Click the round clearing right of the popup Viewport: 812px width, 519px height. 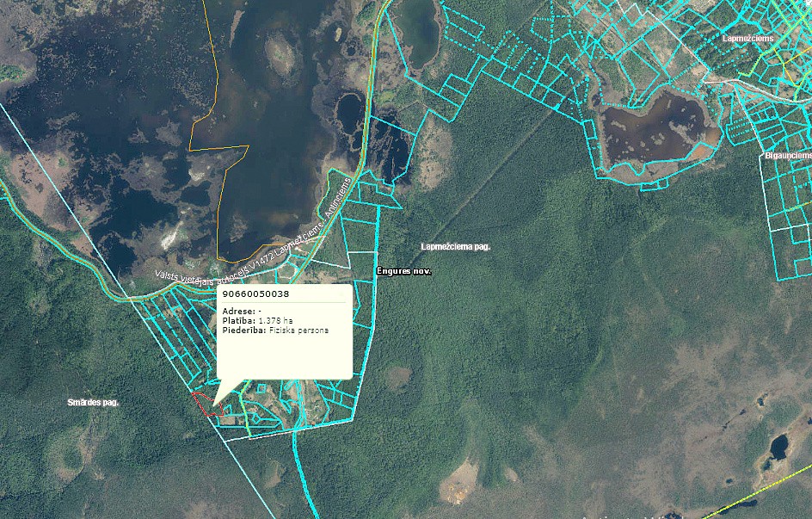[397, 377]
